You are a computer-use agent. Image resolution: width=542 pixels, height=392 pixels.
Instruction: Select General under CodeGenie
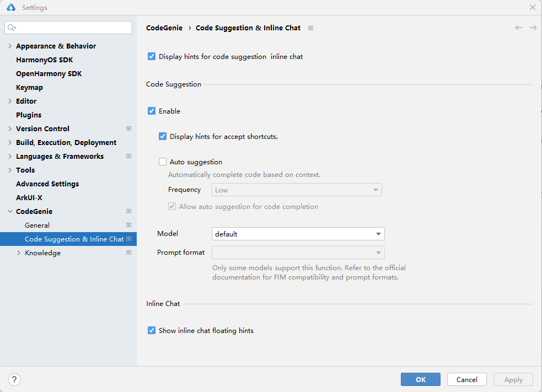37,225
